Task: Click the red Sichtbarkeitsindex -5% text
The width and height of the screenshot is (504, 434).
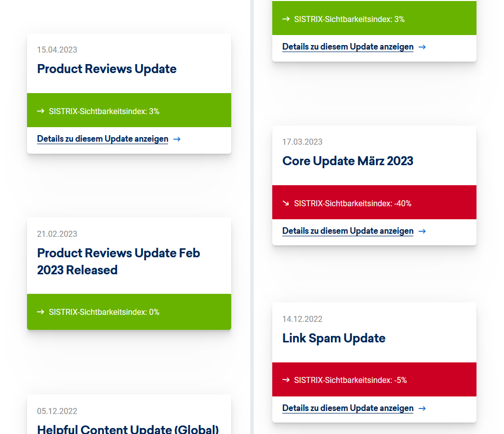Action: pos(350,380)
